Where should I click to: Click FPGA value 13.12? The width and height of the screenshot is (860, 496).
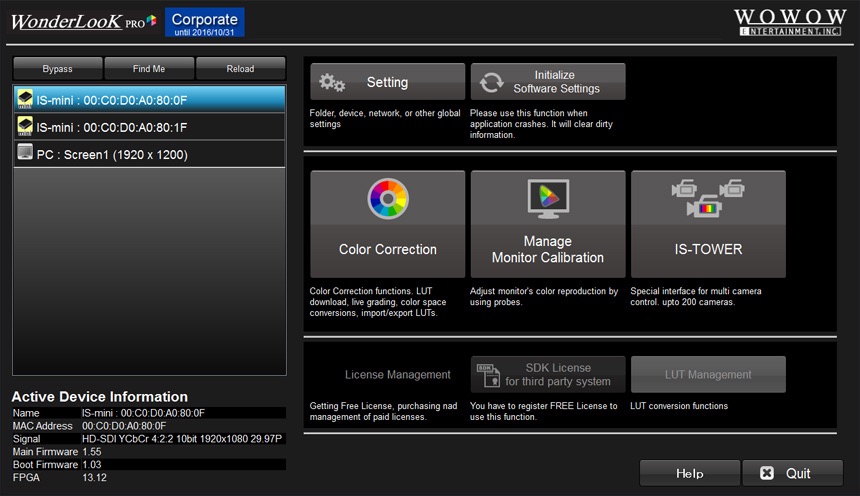(x=94, y=477)
